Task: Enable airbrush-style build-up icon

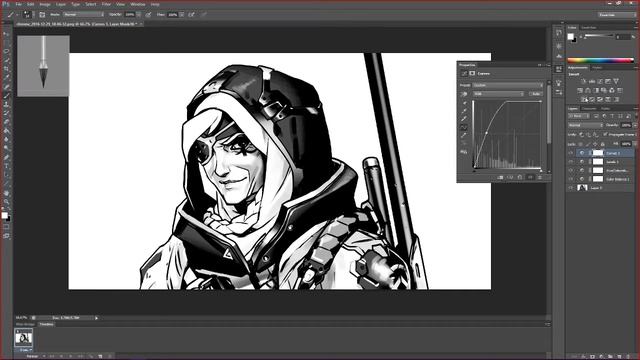Action: point(191,14)
